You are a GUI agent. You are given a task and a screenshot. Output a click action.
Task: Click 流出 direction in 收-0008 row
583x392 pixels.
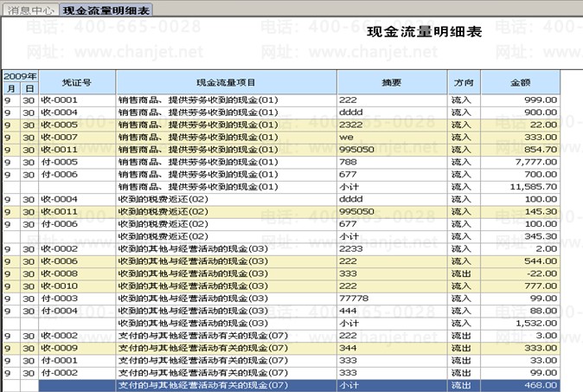point(464,273)
